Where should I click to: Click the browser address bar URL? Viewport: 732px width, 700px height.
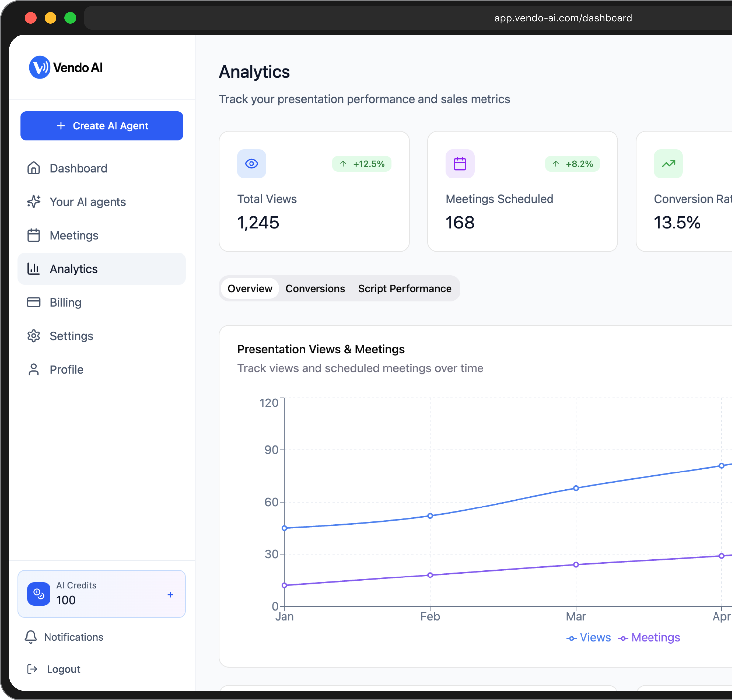pyautogui.click(x=563, y=18)
